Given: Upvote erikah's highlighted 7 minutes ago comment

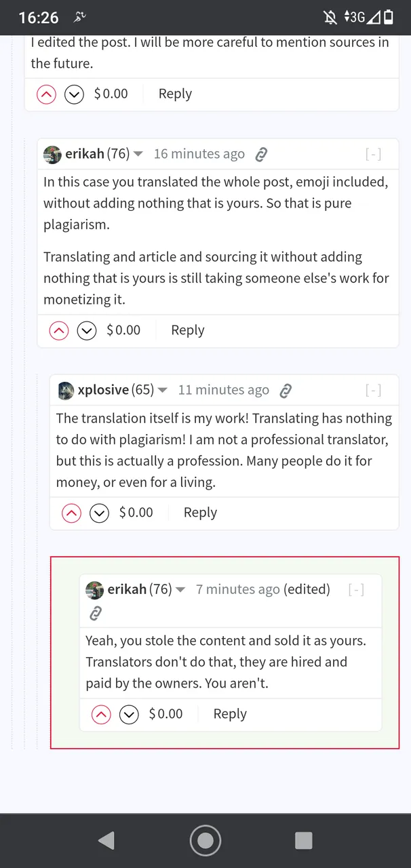Looking at the screenshot, I should click(101, 714).
